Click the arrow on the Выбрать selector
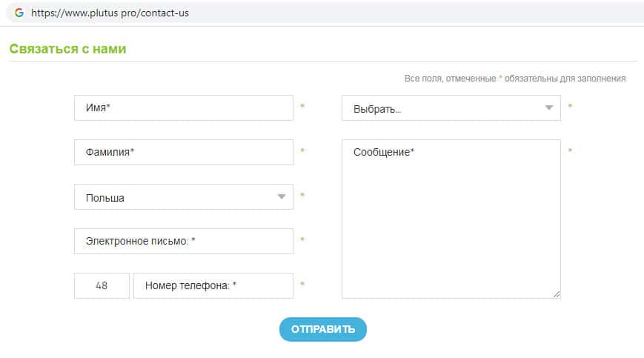The image size is (644, 358). pyautogui.click(x=549, y=108)
